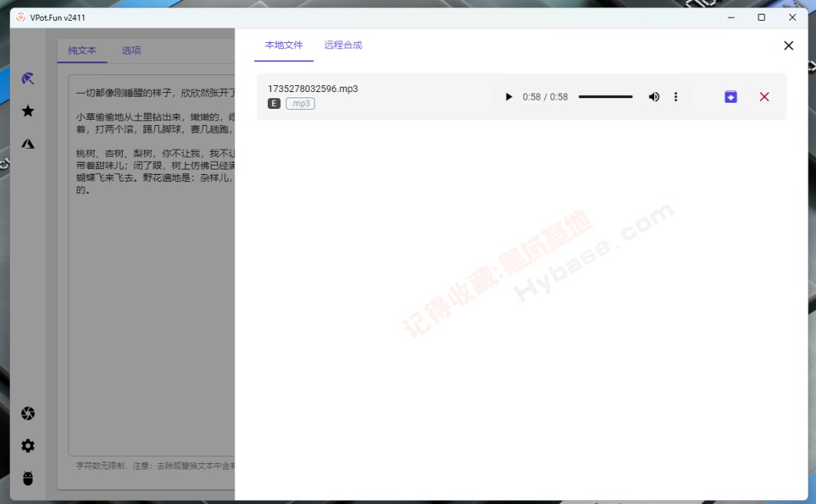
Task: Click the VPot.Fun app icon in title bar
Action: (20, 17)
